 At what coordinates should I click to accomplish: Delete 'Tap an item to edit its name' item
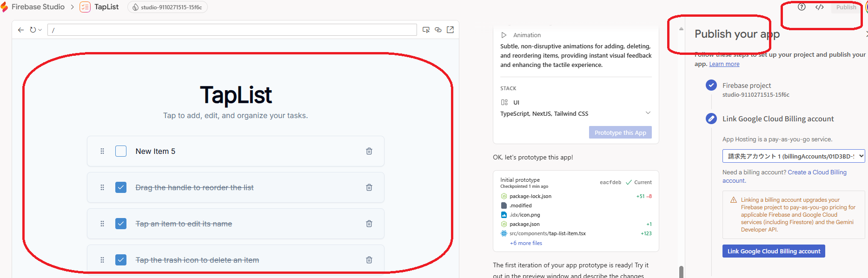click(x=369, y=224)
